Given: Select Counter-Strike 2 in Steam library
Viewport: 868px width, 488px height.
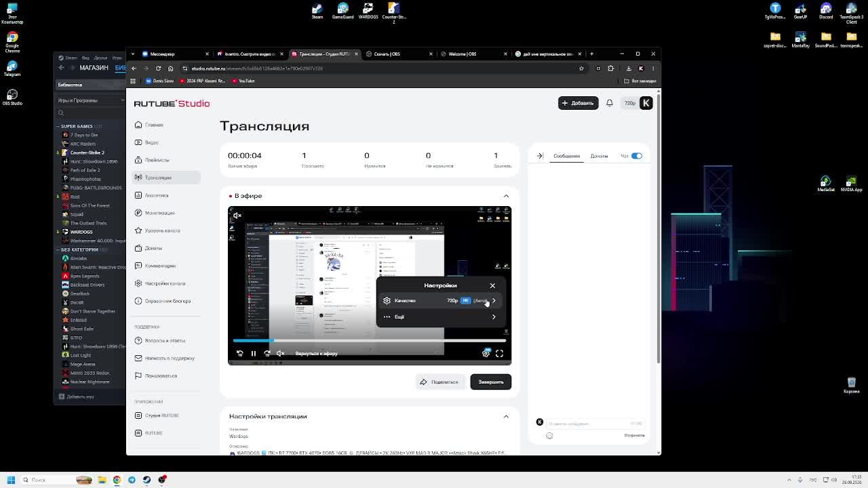Looking at the screenshot, I should click(x=87, y=152).
